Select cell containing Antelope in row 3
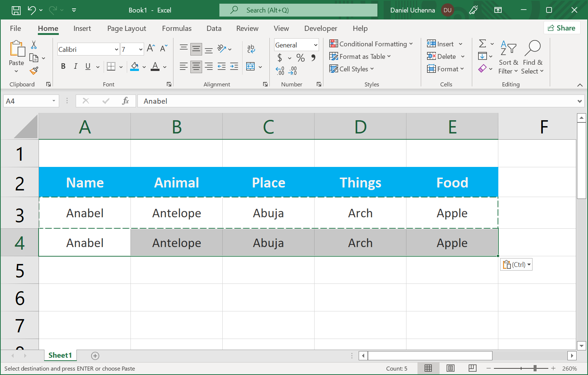This screenshot has height=375, width=588. tap(176, 213)
